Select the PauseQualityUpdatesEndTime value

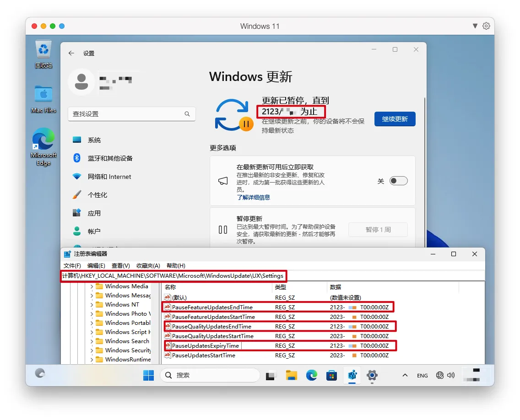click(x=211, y=327)
